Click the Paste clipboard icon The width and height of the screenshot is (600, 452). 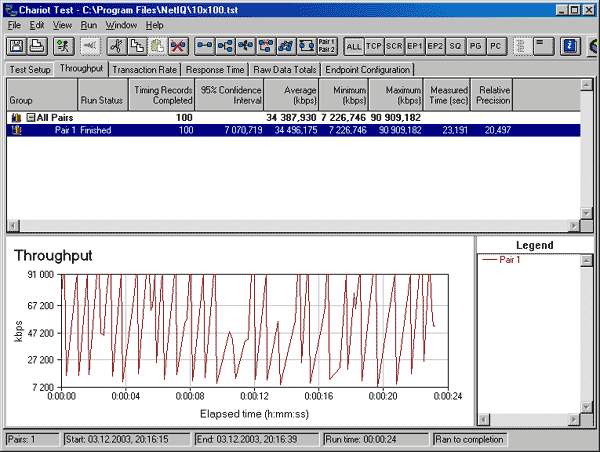[158, 46]
